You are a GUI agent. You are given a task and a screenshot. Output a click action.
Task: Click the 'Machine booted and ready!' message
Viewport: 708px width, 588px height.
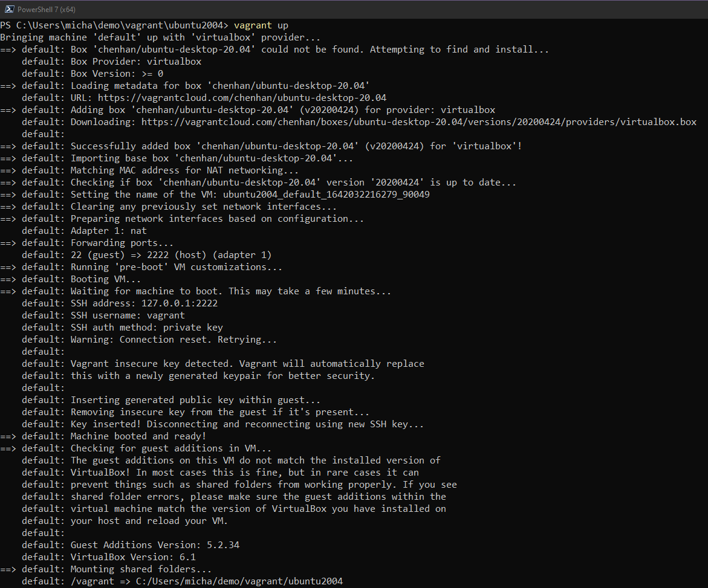[138, 436]
